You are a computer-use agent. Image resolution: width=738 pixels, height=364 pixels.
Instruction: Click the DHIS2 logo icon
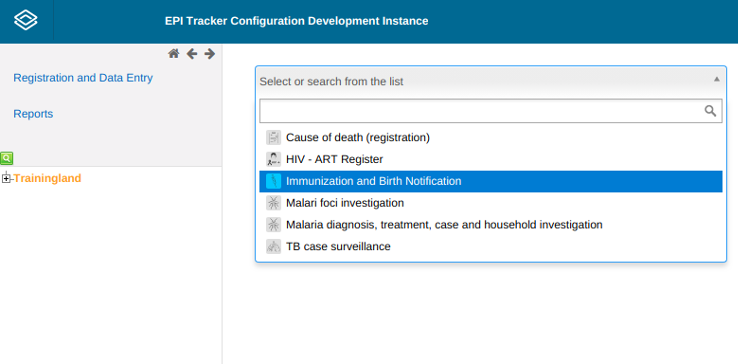point(26,21)
